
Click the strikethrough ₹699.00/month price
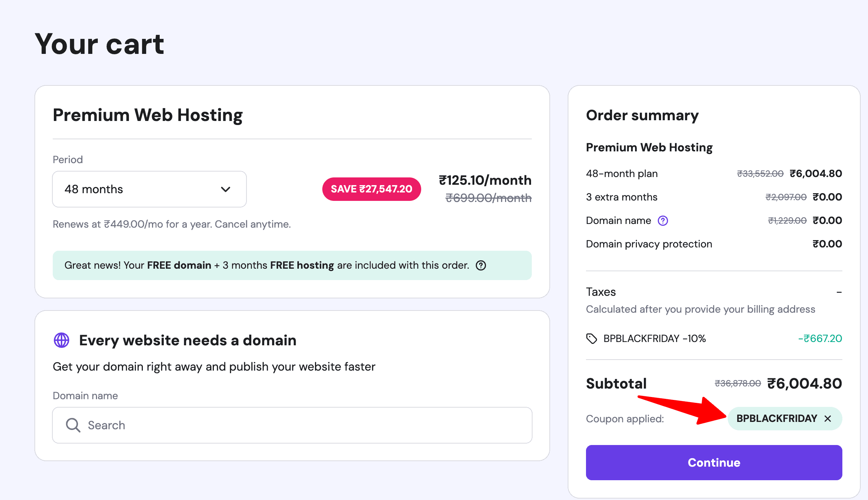(x=488, y=198)
